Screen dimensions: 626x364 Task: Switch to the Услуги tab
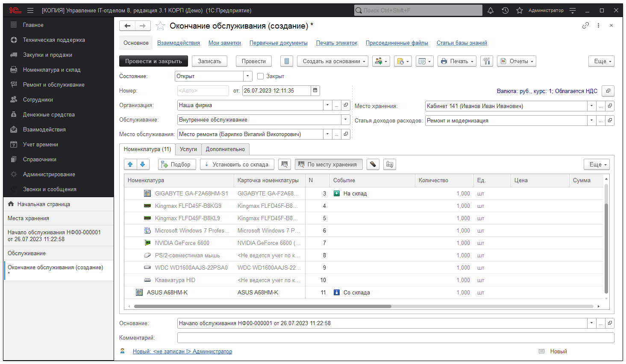point(188,149)
